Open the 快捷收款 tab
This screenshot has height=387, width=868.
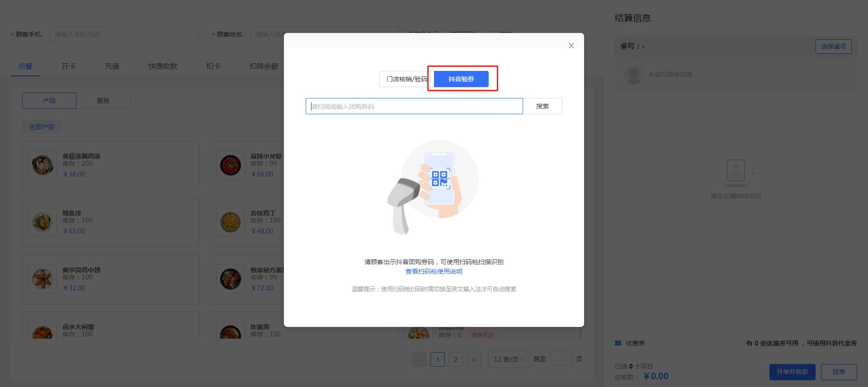pyautogui.click(x=163, y=66)
